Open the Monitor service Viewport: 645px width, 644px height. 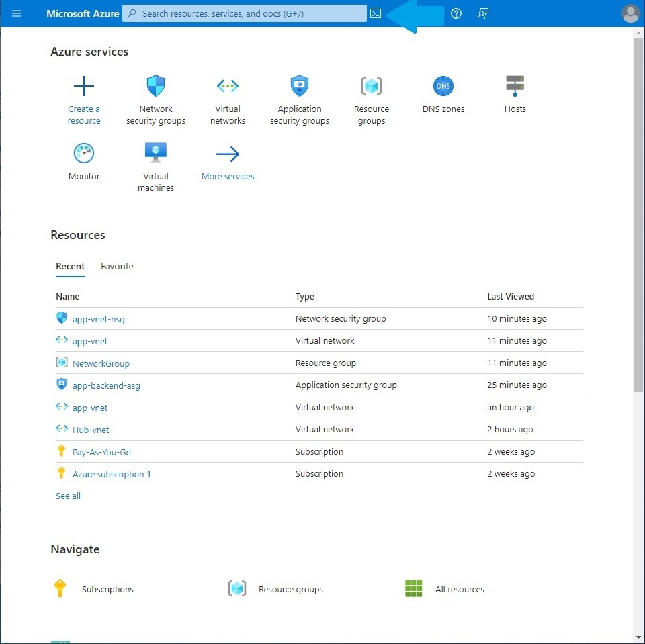click(x=83, y=160)
